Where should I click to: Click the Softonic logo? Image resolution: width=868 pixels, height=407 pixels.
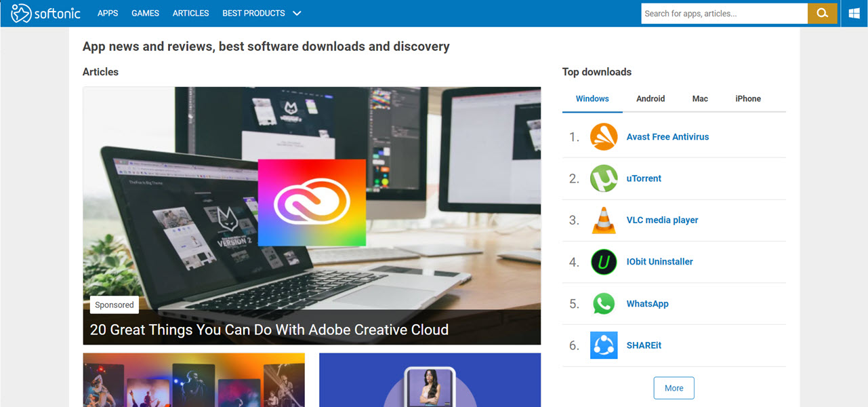[45, 13]
